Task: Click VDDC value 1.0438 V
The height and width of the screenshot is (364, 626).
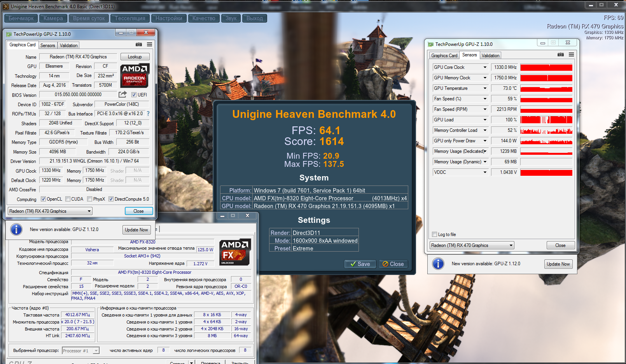Action: click(x=505, y=172)
